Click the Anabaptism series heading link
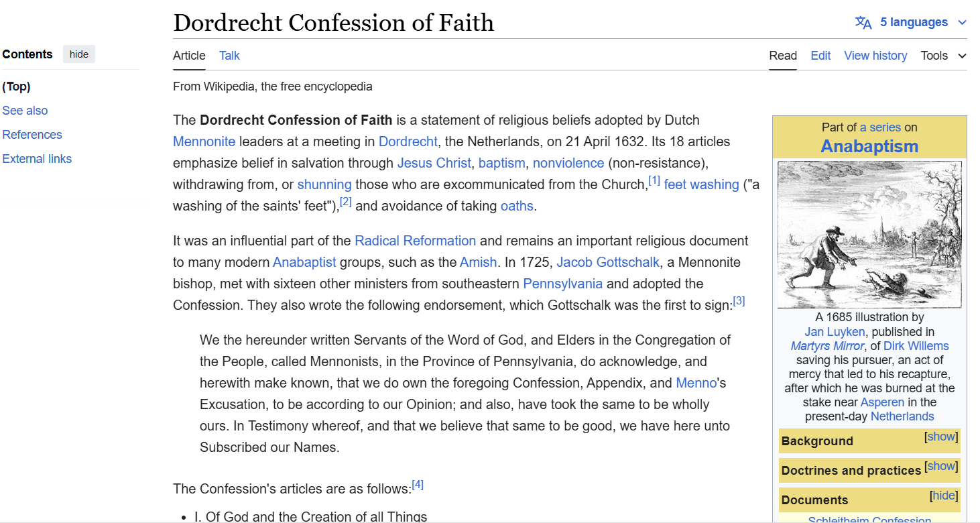Screen dimensions: 980x523 click(869, 146)
